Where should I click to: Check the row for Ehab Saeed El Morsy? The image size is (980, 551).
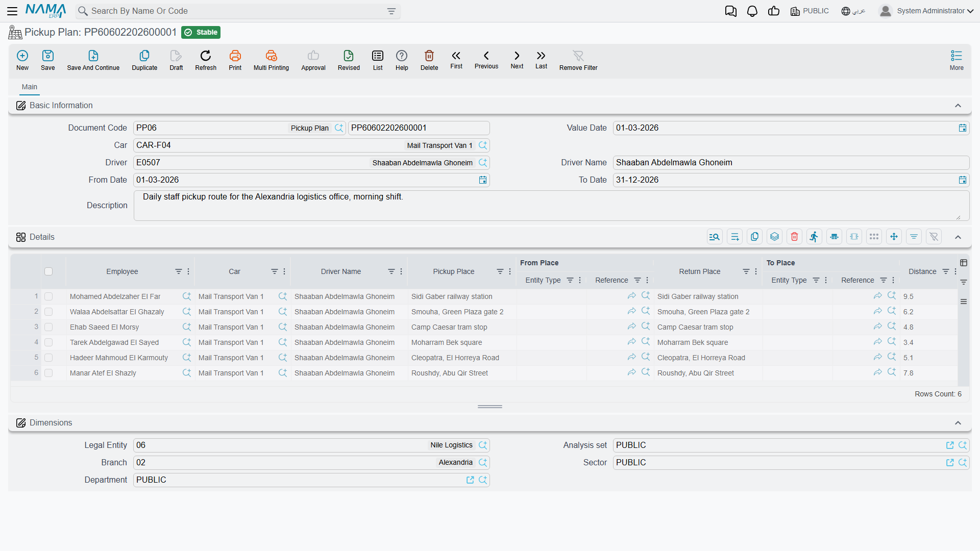point(48,327)
